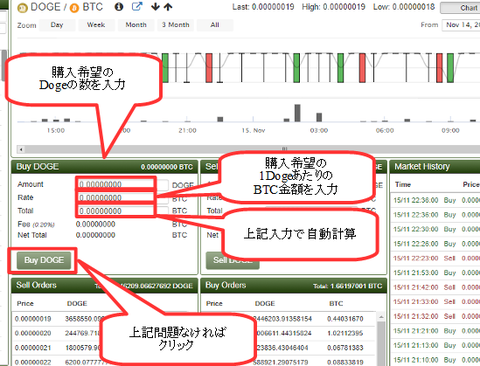Screen dimensions: 480x366
Task: Click the Low price 0.00000018 value
Action: coord(414,7)
